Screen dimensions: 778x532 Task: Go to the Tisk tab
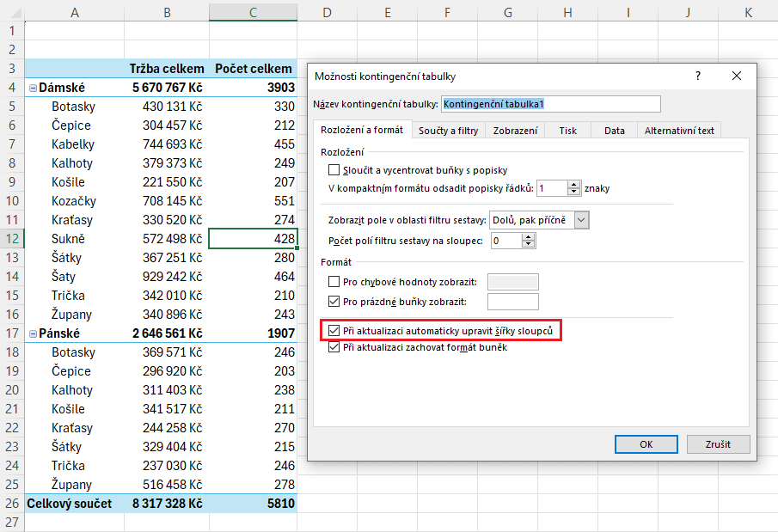567,131
